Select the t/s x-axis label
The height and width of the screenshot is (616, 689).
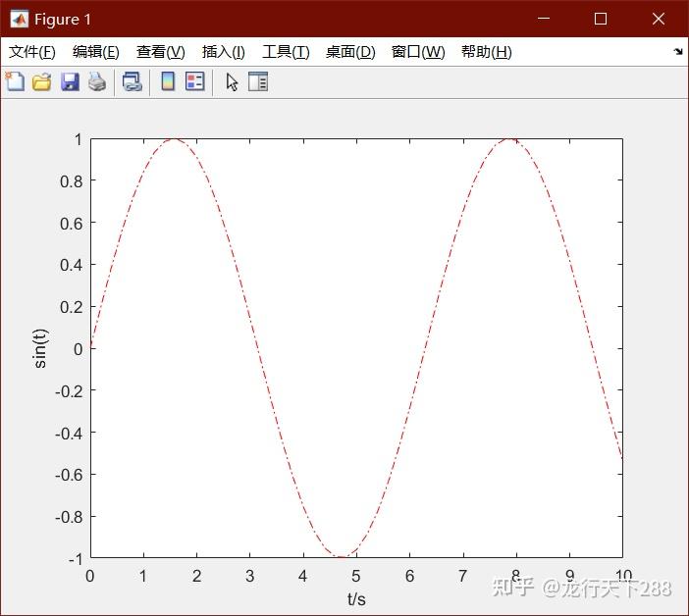coord(356,599)
